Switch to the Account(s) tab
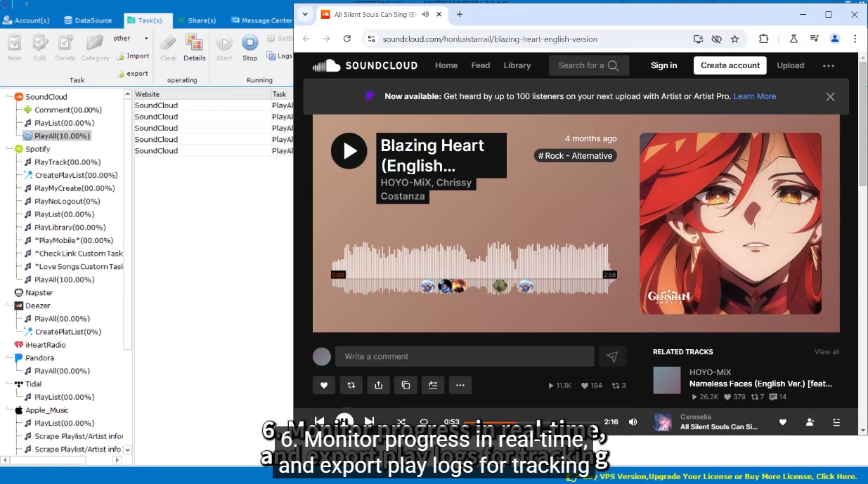The height and width of the screenshot is (484, 868). pyautogui.click(x=26, y=20)
